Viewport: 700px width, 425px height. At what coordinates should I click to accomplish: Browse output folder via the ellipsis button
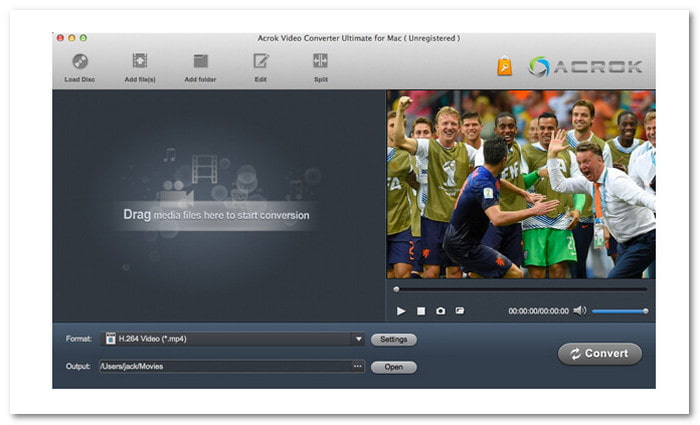358,367
